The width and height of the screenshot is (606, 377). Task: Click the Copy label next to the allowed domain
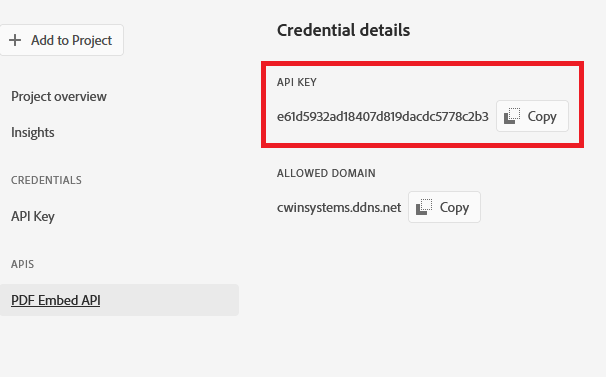coord(454,207)
